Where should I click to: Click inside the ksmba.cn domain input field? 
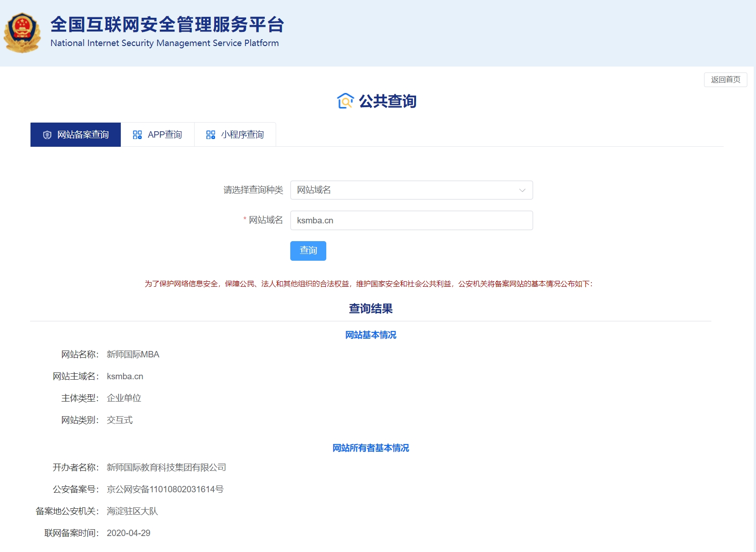411,220
